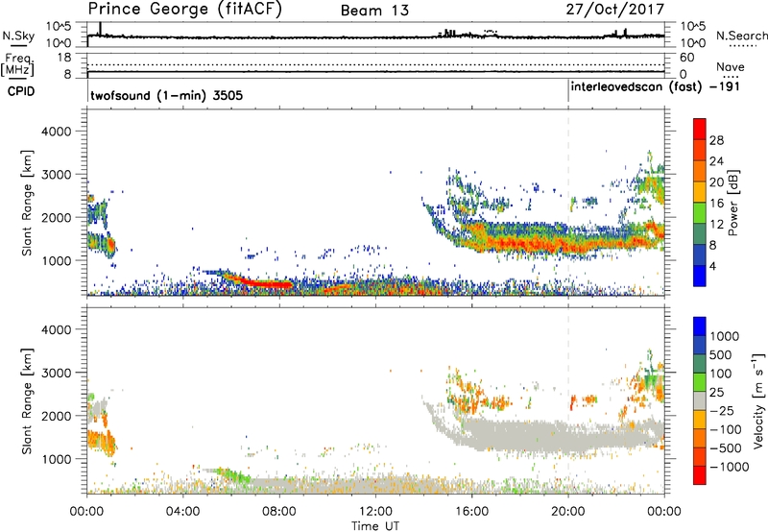Click the "500" label on Velocity color bar
The height and width of the screenshot is (532, 768).
tap(721, 354)
